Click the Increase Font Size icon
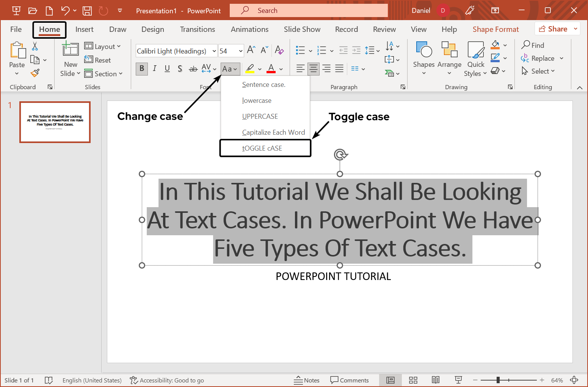This screenshot has height=387, width=588. tap(251, 50)
